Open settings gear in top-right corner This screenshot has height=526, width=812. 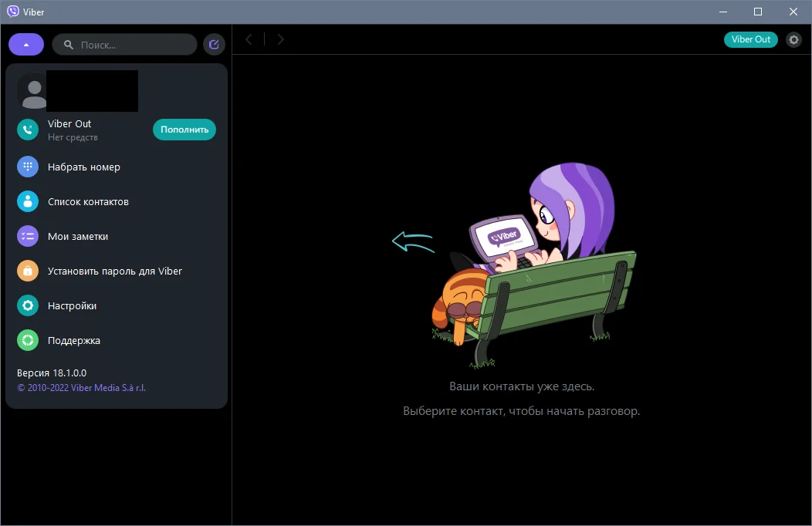[793, 39]
